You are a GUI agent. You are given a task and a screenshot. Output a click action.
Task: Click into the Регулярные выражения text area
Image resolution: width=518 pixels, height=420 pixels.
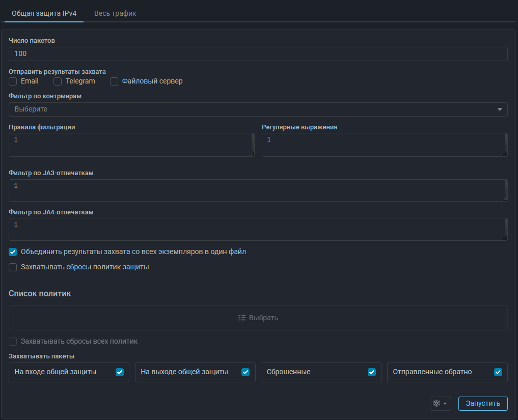(x=383, y=145)
